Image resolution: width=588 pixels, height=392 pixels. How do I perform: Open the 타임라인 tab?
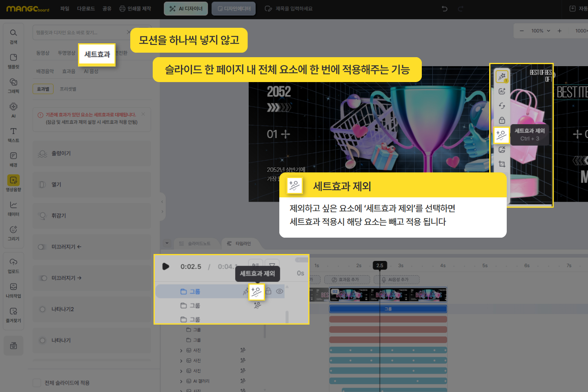(x=240, y=244)
